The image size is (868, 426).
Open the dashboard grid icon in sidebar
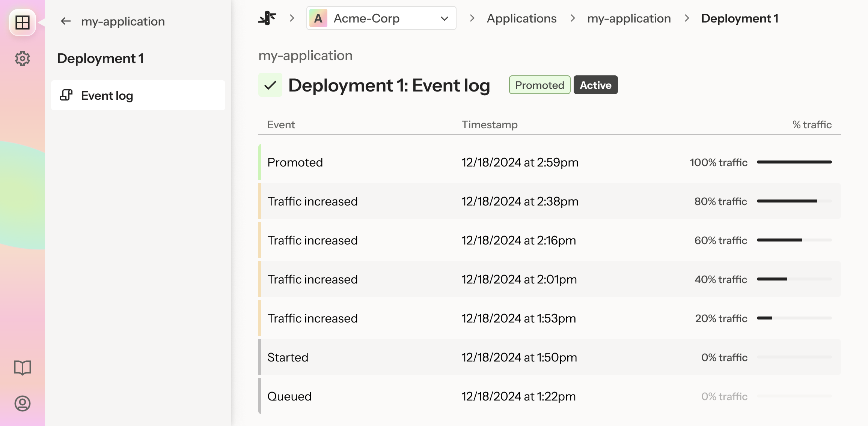pyautogui.click(x=23, y=22)
